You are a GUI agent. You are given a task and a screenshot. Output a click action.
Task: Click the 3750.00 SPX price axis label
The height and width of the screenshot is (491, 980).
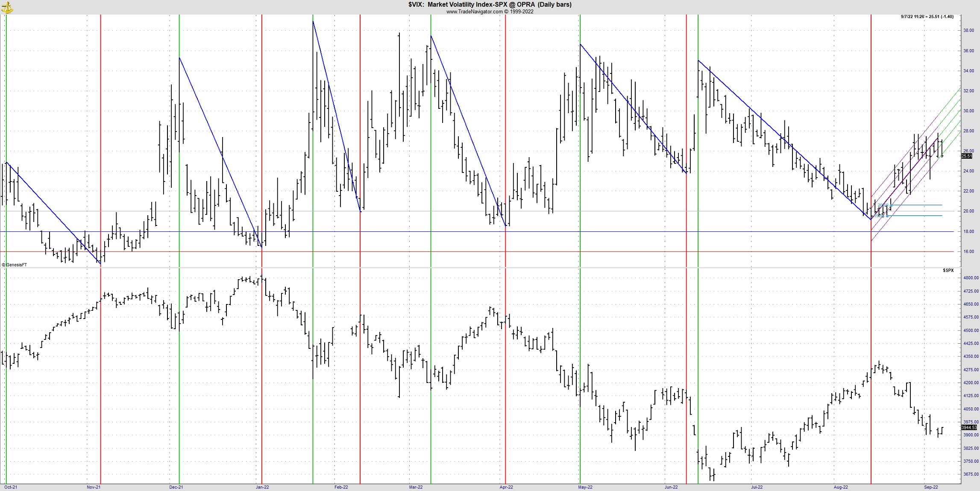[971, 461]
